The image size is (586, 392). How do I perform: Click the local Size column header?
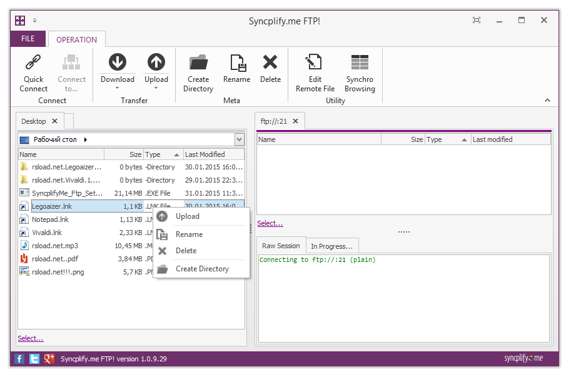[124, 154]
